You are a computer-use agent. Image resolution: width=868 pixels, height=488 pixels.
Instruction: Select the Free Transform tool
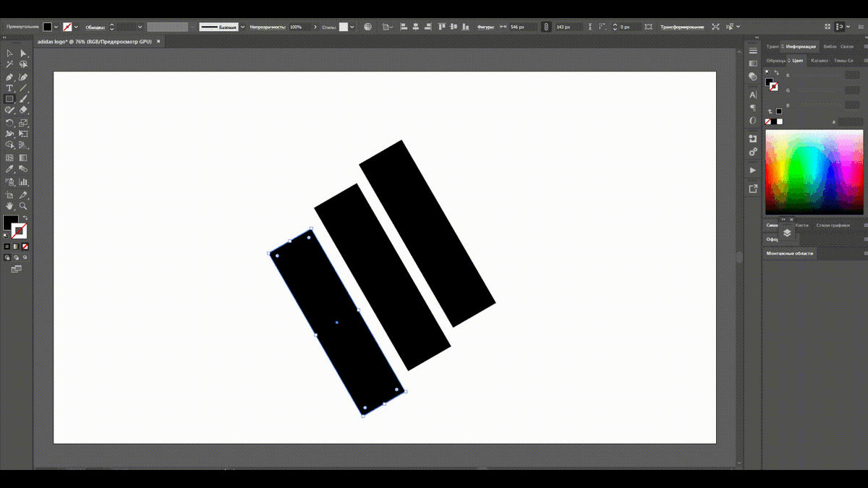23,134
